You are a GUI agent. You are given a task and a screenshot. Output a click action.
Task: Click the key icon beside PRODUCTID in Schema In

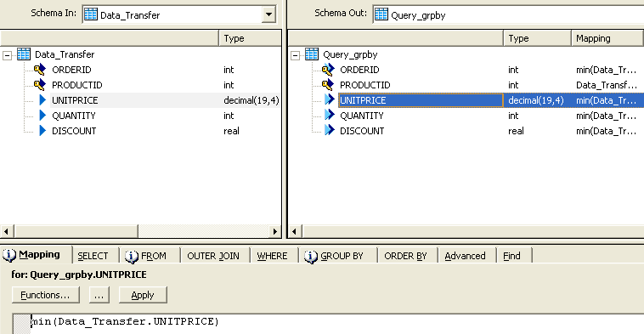[x=40, y=85]
